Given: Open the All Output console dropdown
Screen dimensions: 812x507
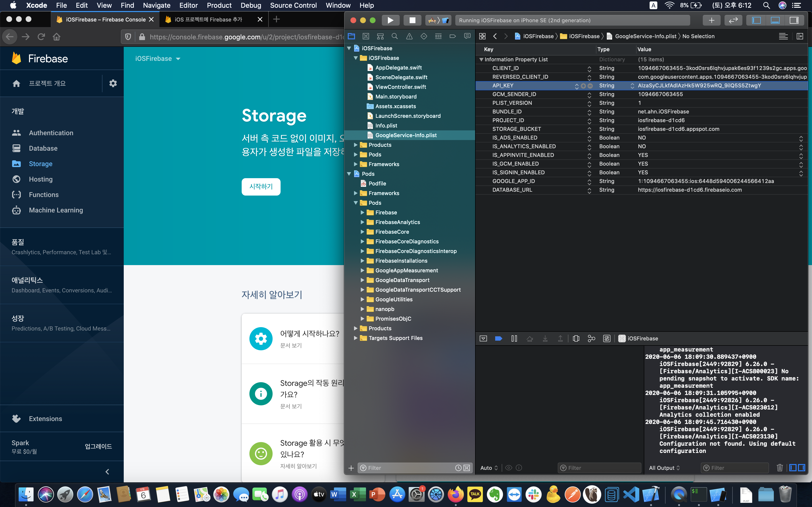Looking at the screenshot, I should pos(664,468).
